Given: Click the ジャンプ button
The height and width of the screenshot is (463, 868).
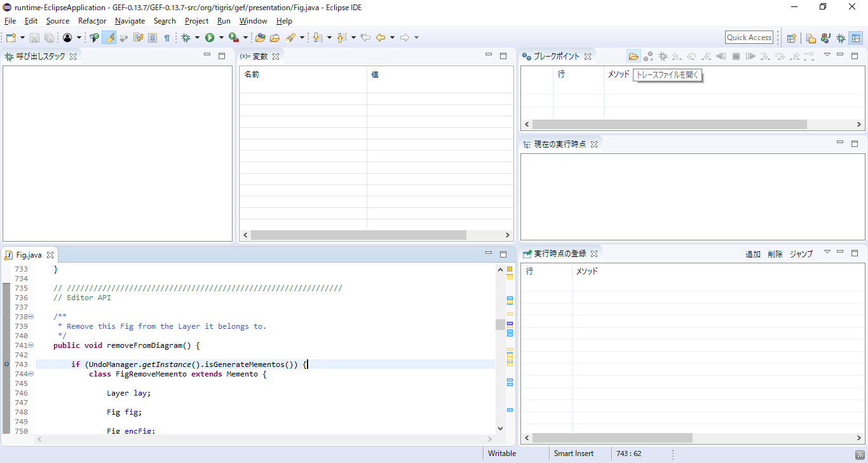Looking at the screenshot, I should (801, 254).
